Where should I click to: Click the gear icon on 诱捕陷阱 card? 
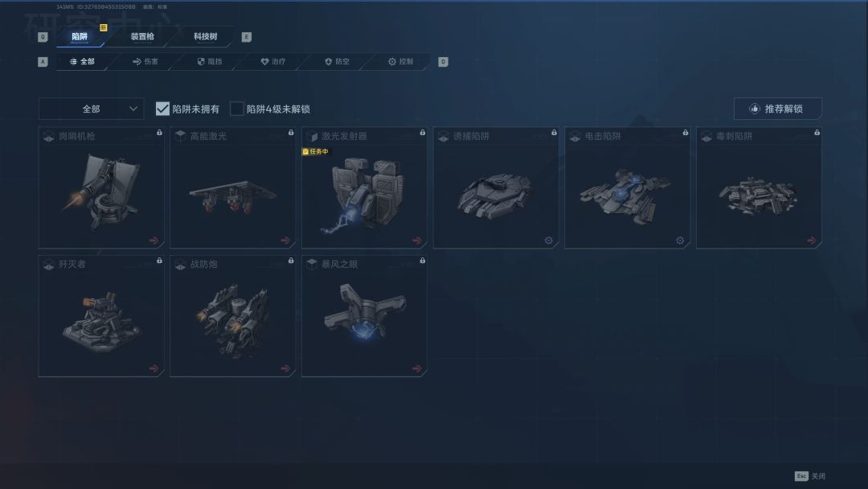tap(549, 240)
